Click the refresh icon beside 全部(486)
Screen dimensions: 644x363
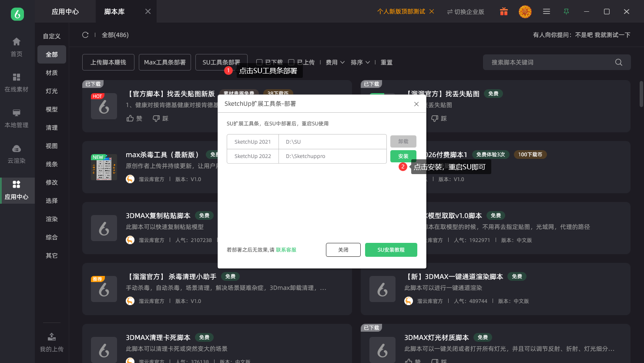pyautogui.click(x=85, y=35)
